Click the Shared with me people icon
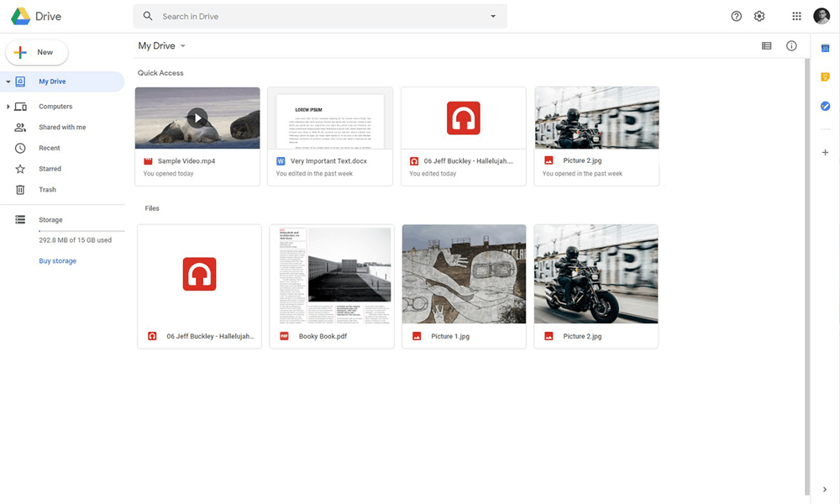The height and width of the screenshot is (504, 840). [x=20, y=128]
